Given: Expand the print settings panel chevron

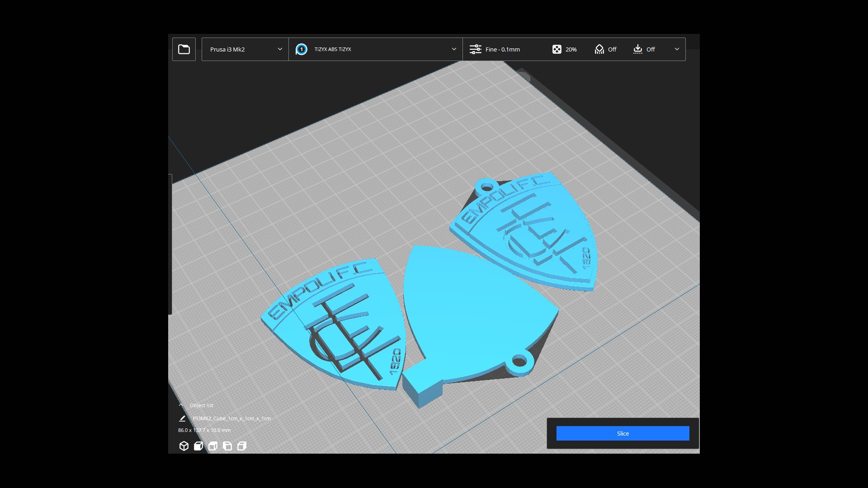Looking at the screenshot, I should (x=677, y=49).
